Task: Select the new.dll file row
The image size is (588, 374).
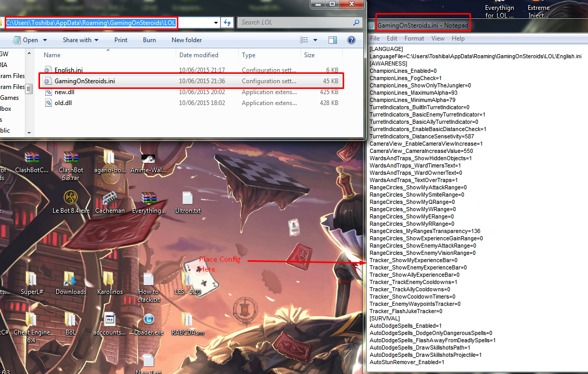Action: coord(191,92)
